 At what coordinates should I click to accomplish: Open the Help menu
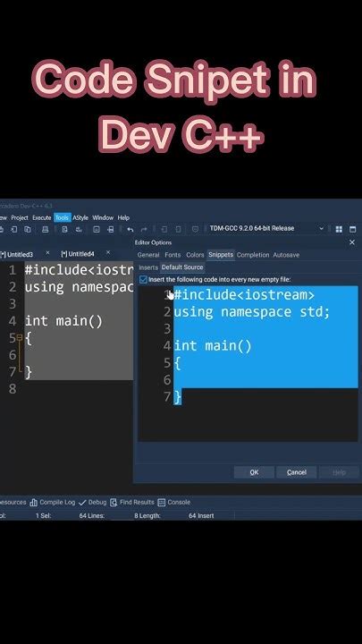point(123,217)
